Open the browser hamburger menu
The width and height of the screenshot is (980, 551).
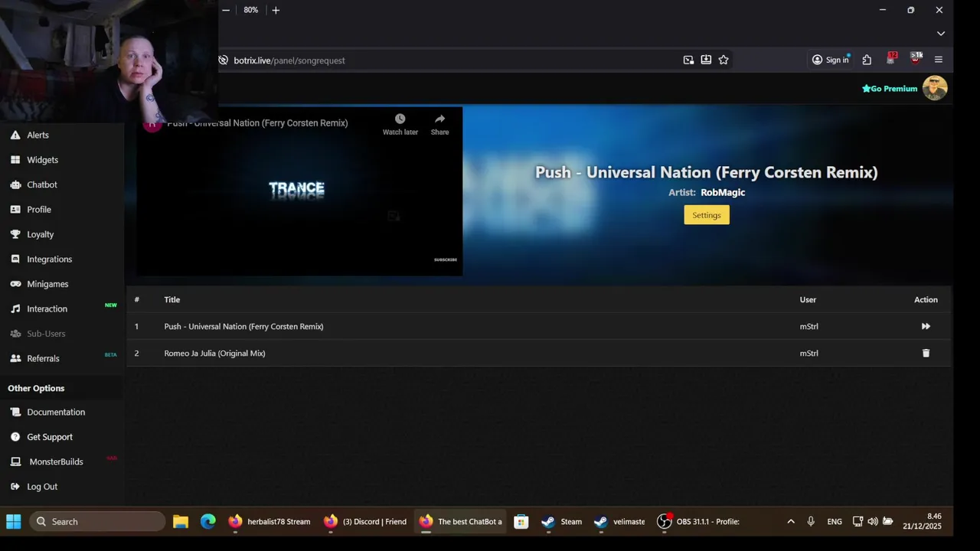[x=939, y=60]
